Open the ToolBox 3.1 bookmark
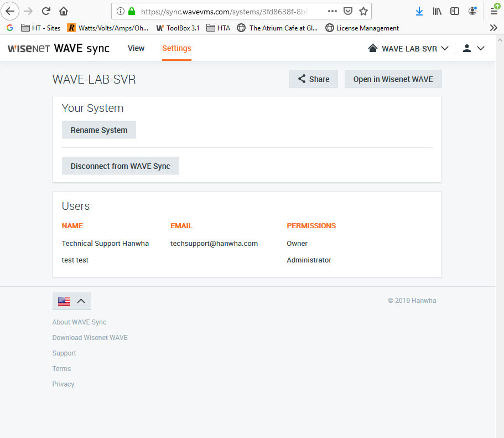Screen dimensions: 504x438 (178, 28)
